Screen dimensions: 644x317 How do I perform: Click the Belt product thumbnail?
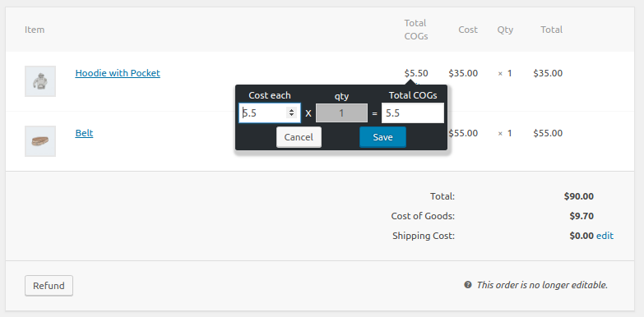coord(40,141)
